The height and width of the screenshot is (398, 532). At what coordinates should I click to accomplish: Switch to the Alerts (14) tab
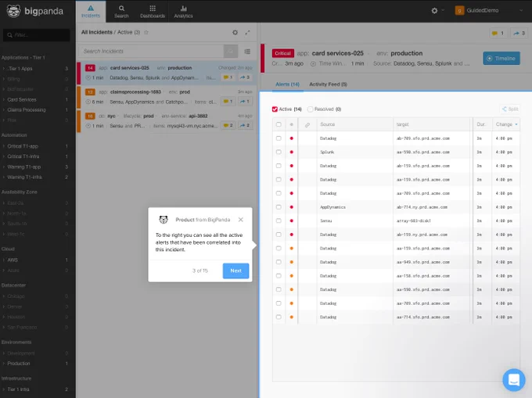pos(287,84)
